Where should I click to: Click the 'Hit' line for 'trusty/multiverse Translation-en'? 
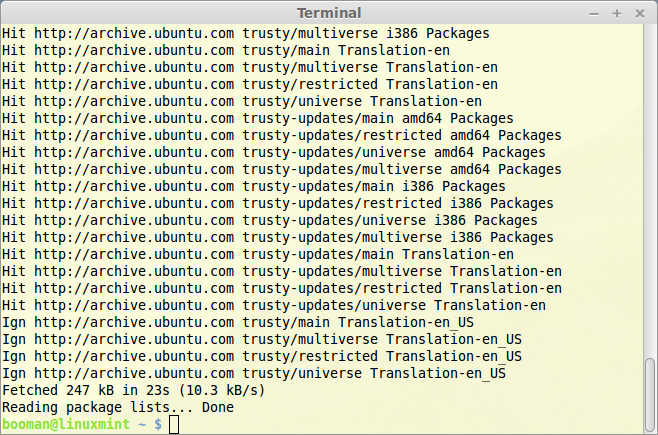pos(250,67)
